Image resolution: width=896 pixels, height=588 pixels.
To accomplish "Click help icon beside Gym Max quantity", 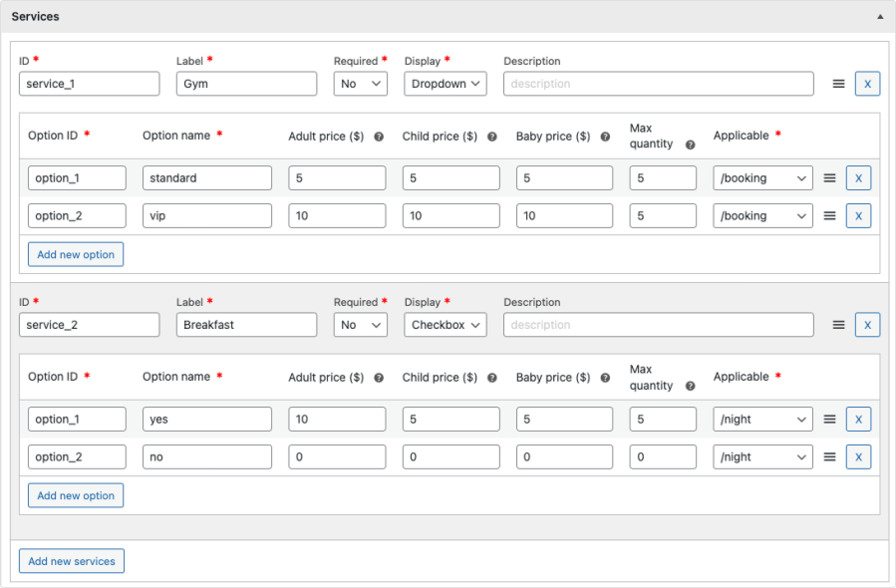I will tap(691, 145).
